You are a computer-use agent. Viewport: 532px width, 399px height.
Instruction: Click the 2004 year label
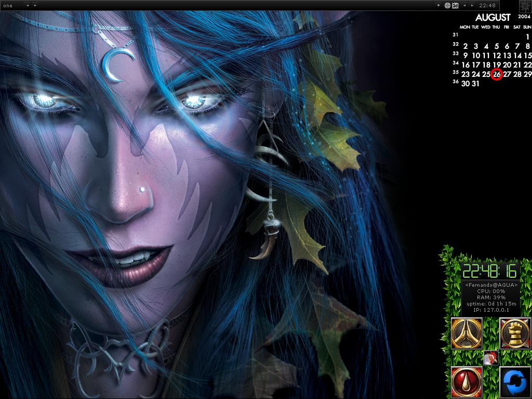tap(525, 17)
